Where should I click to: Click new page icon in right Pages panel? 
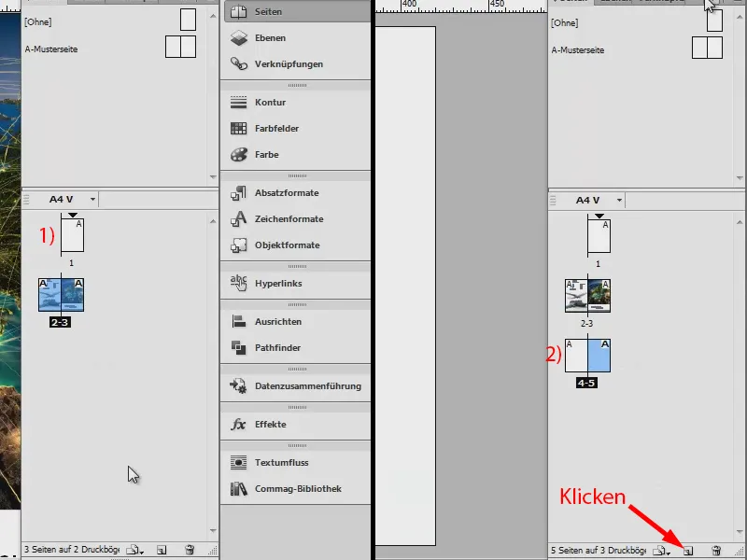(688, 551)
